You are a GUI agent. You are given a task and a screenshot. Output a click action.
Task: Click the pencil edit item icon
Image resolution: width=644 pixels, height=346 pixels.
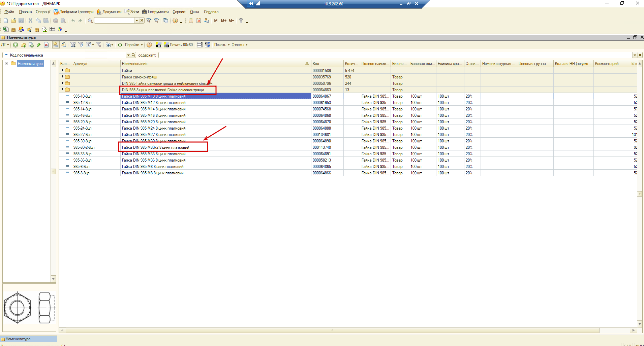coord(39,45)
